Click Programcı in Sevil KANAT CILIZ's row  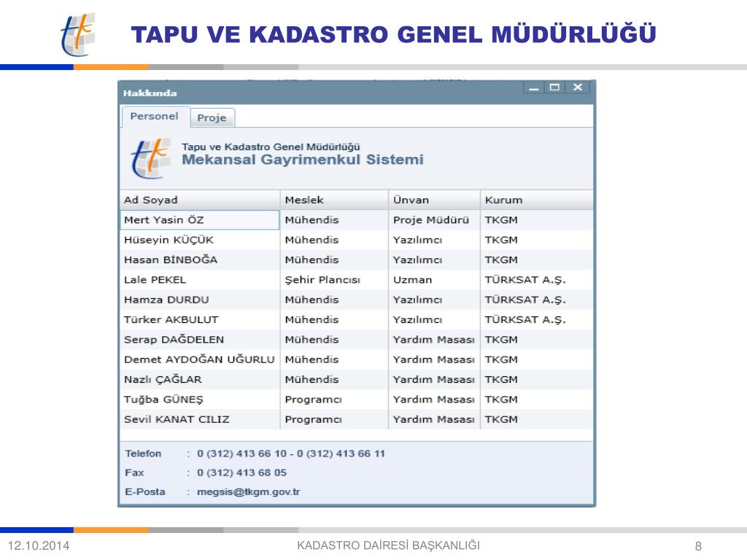click(334, 420)
